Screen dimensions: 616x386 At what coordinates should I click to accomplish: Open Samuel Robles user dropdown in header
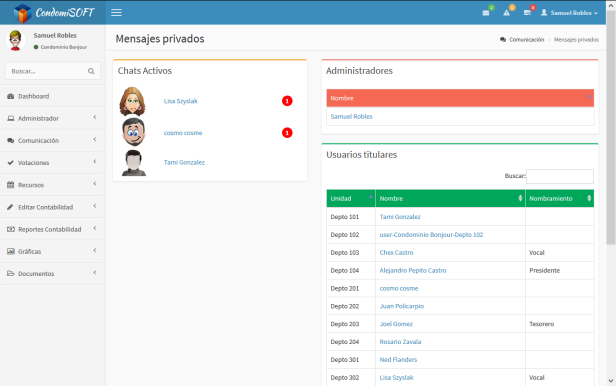pos(570,13)
